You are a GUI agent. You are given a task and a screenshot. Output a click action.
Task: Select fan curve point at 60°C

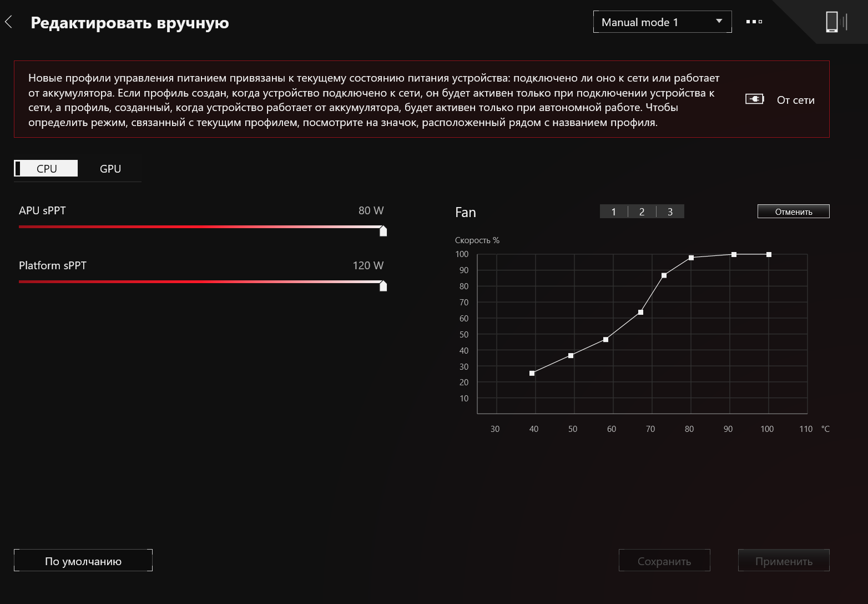tap(605, 339)
